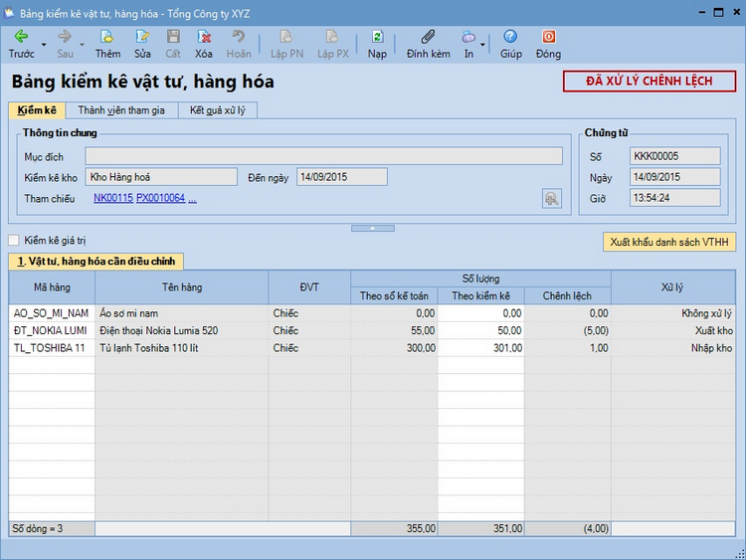Image resolution: width=746 pixels, height=560 pixels.
Task: Click Xuất khẩu danh sách VTHH button
Action: (x=669, y=242)
